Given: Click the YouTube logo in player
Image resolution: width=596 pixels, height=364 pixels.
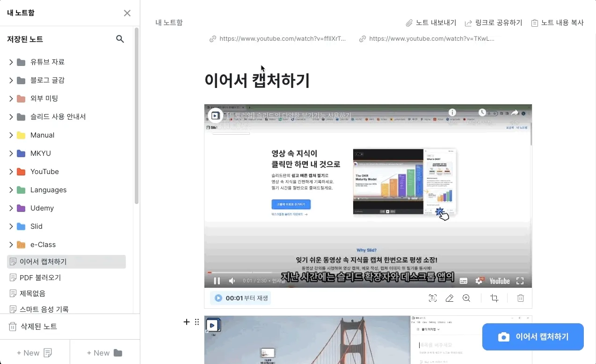Looking at the screenshot, I should tap(500, 281).
